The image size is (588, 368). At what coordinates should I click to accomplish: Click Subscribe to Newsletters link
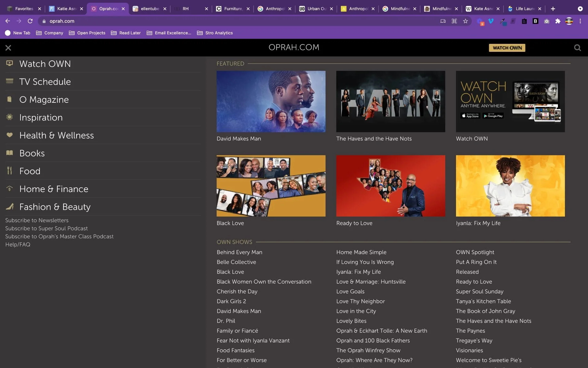[x=37, y=220]
